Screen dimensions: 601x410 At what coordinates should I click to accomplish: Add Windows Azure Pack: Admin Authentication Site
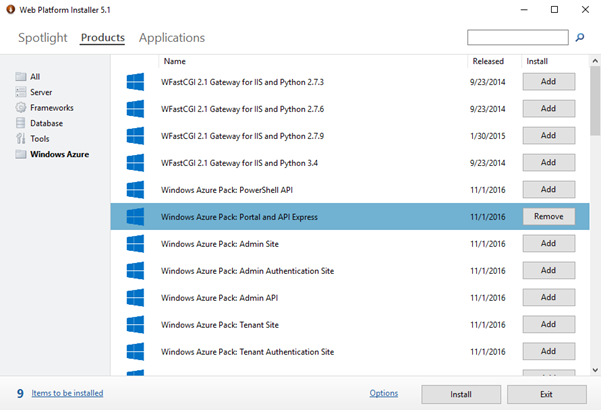point(548,270)
